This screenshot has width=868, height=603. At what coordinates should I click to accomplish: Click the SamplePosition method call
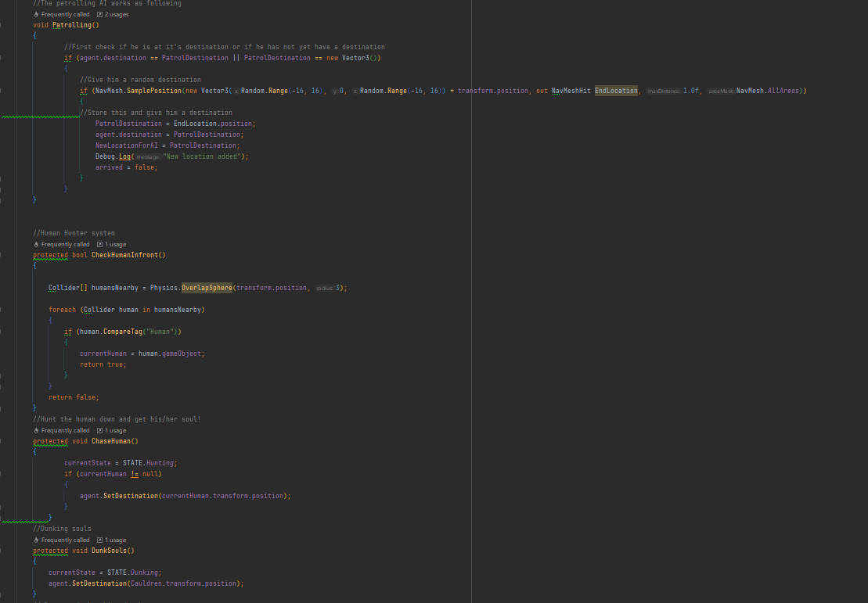(154, 91)
